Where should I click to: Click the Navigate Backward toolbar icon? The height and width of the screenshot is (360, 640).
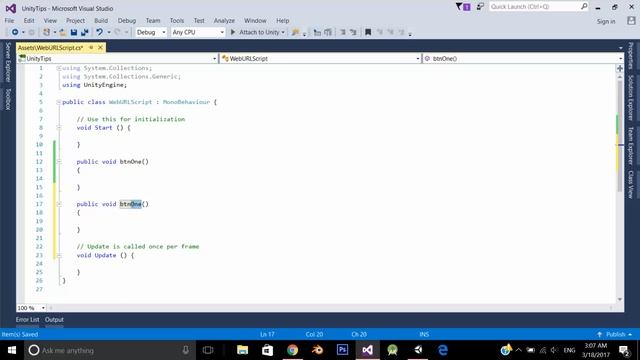[x=15, y=32]
